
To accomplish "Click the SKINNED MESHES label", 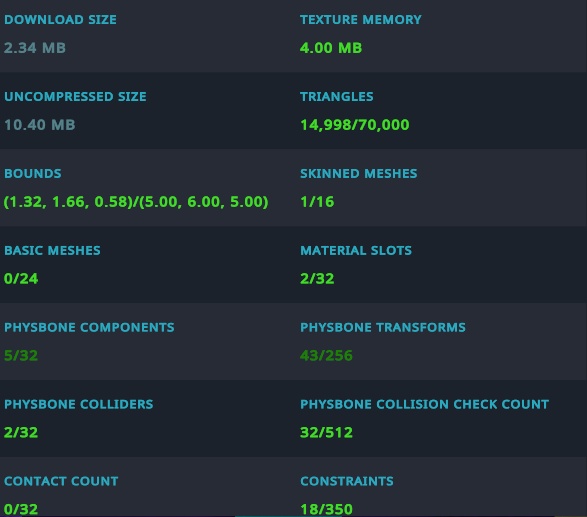I will [x=359, y=173].
